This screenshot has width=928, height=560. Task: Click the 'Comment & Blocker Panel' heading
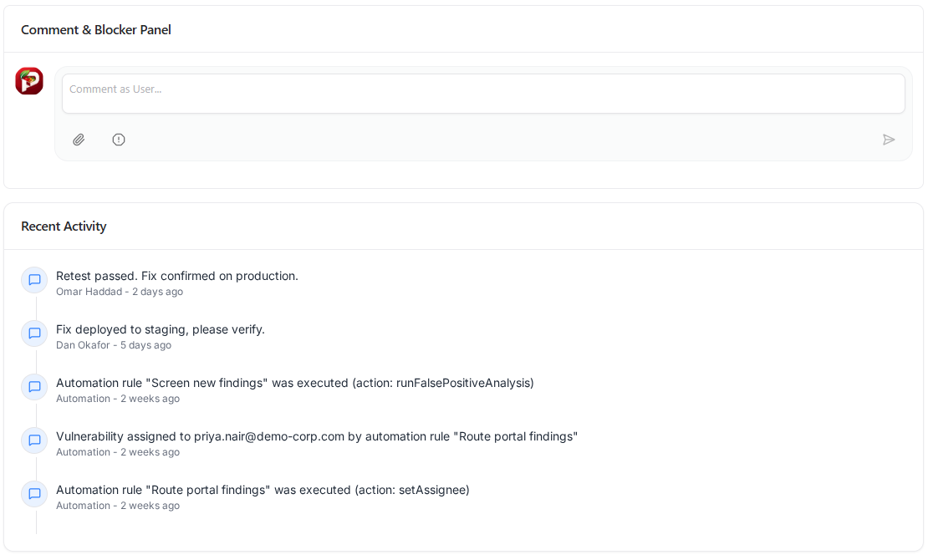point(96,29)
